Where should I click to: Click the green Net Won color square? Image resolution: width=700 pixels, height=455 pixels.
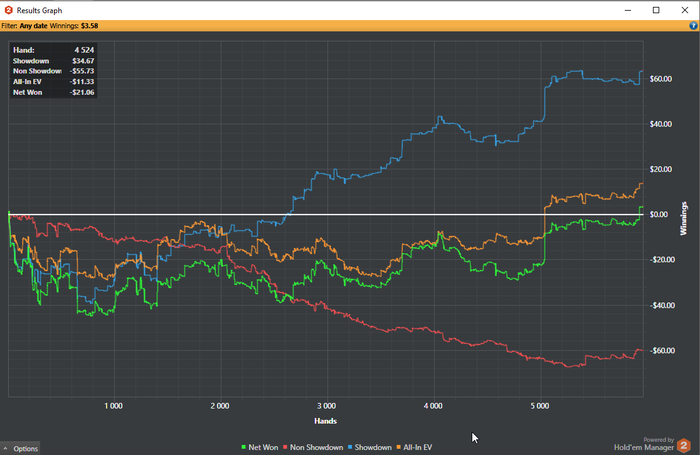click(244, 447)
